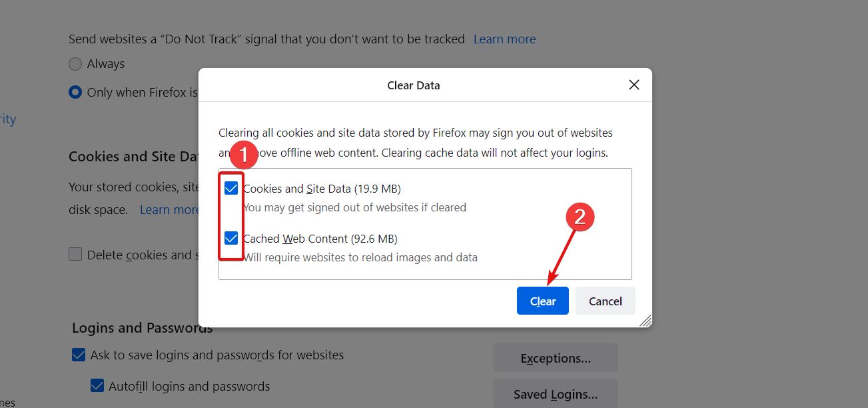Uncheck Cookies and Site Data checkbox

[x=231, y=189]
